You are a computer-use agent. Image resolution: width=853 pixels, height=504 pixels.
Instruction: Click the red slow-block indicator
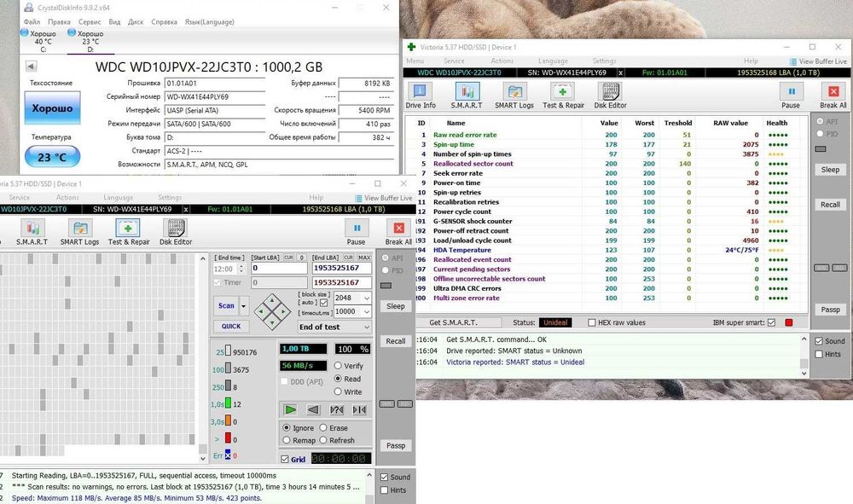pos(228,438)
